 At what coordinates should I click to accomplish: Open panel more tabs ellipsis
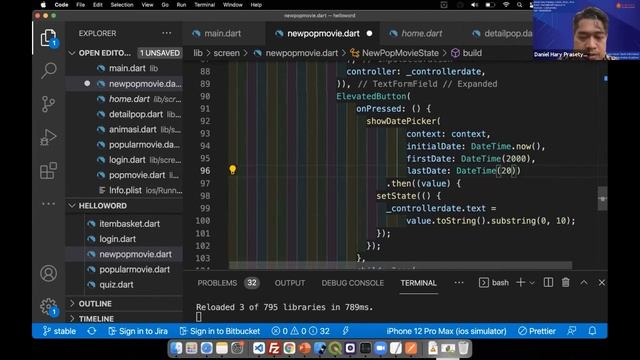point(459,282)
